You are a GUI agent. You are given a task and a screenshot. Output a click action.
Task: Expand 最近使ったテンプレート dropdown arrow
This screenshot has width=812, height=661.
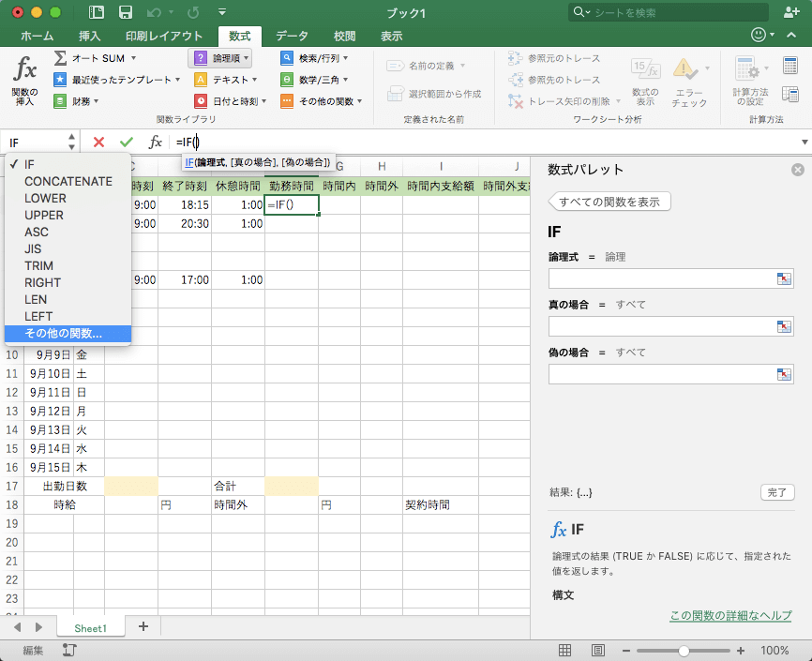coord(177,80)
